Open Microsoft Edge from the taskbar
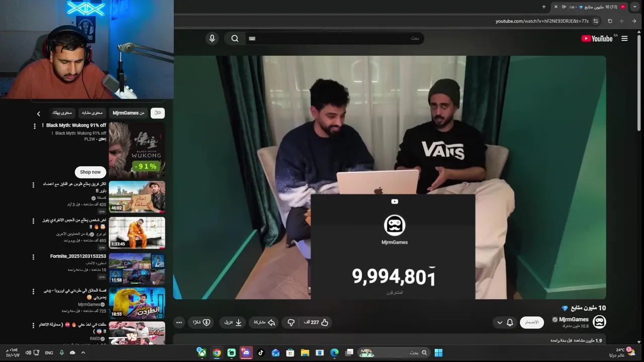The image size is (644, 362). (x=334, y=353)
